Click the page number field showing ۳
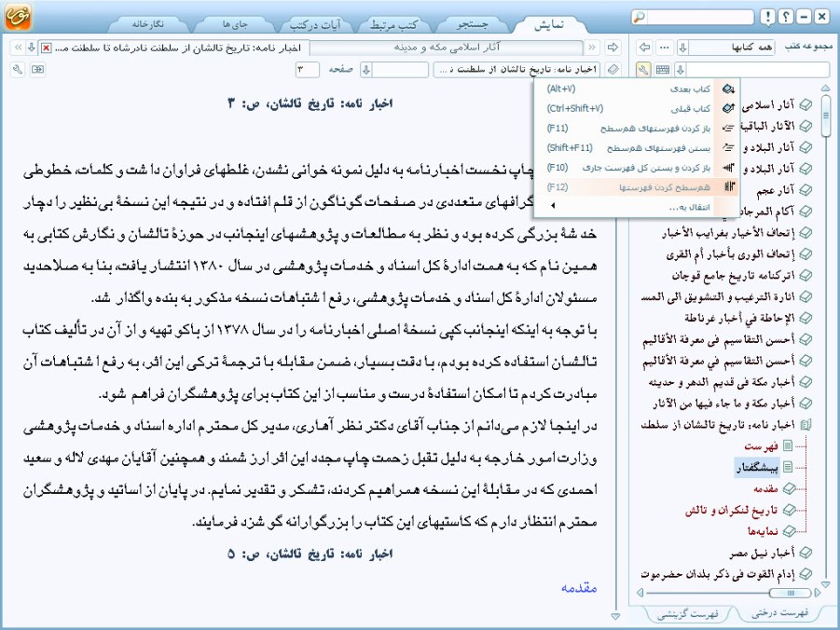 click(307, 70)
